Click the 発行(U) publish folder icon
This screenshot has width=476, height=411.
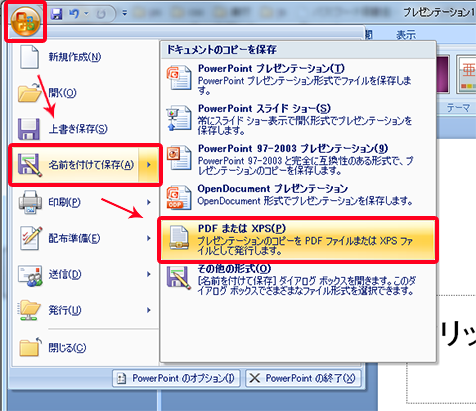(x=30, y=310)
